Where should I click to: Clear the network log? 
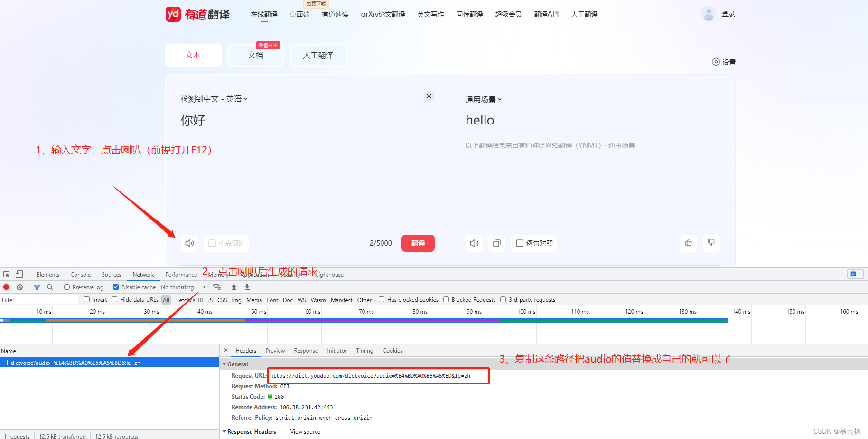[19, 287]
